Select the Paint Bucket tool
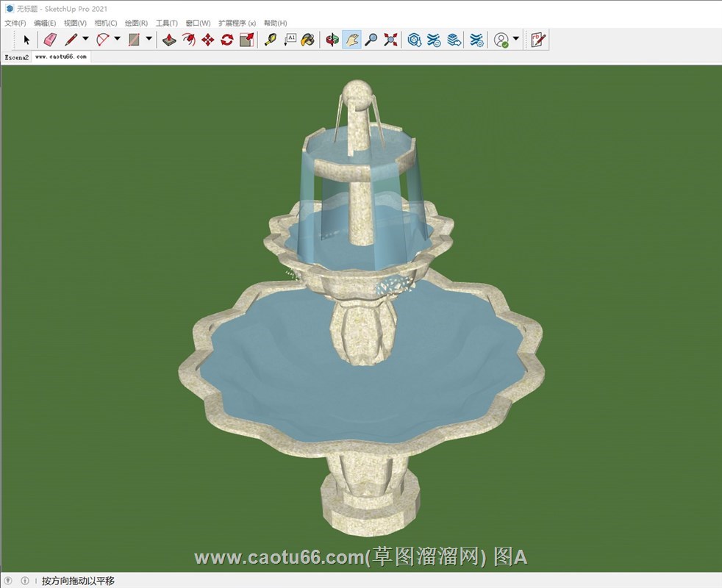This screenshot has height=588, width=722. (308, 40)
